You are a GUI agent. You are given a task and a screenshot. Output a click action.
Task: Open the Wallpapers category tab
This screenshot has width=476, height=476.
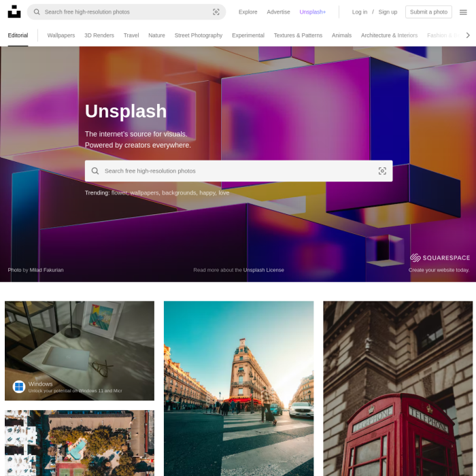pos(61,35)
